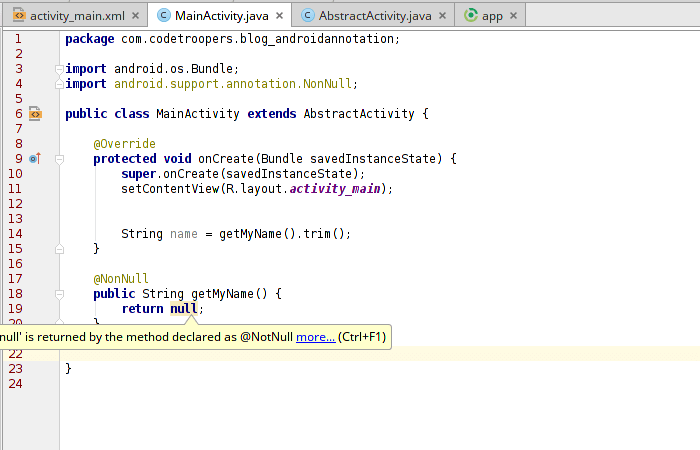The image size is (700, 450).
Task: Collapse the onCreate method fold marker
Action: [x=59, y=159]
